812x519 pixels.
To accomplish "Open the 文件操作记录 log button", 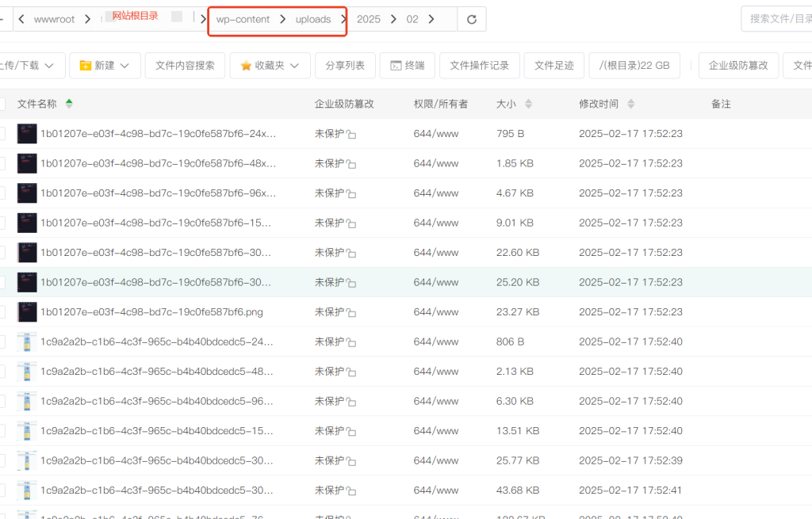I will tap(479, 66).
